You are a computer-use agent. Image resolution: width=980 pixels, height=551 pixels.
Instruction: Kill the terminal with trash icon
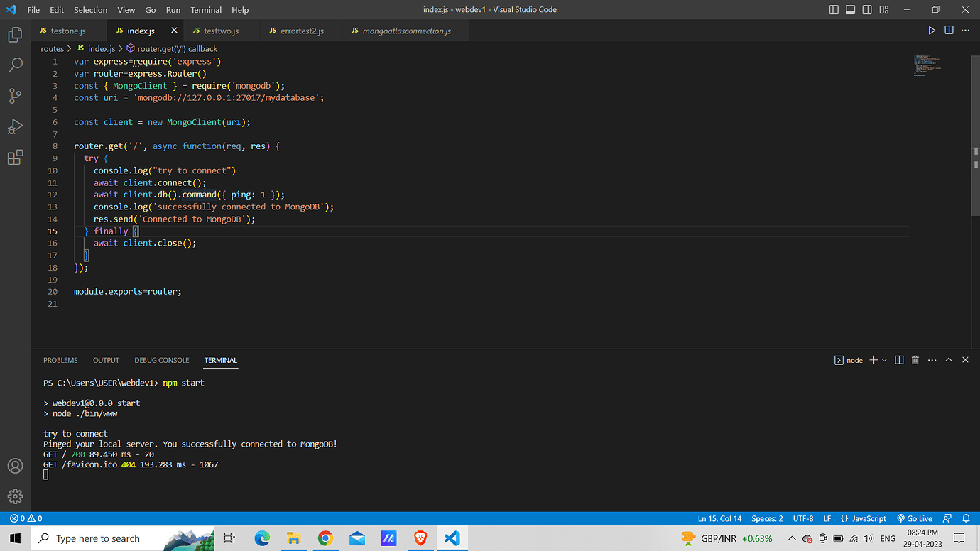point(915,360)
